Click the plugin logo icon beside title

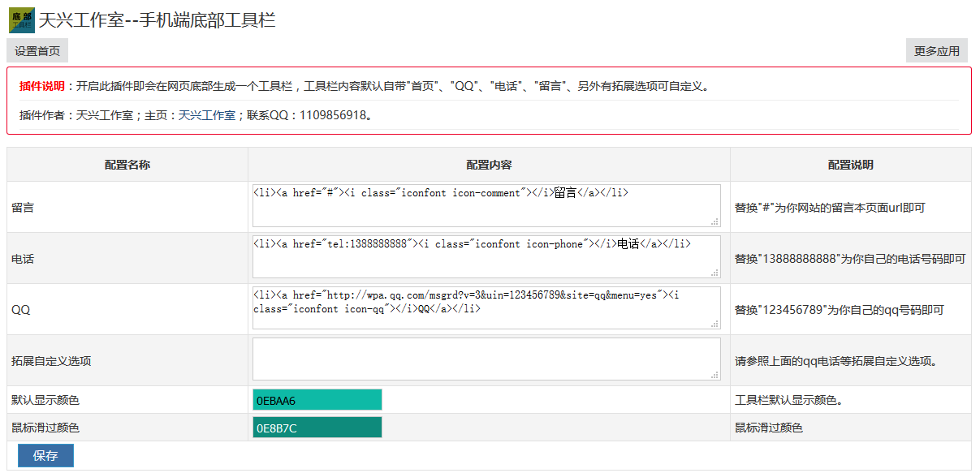pos(21,20)
